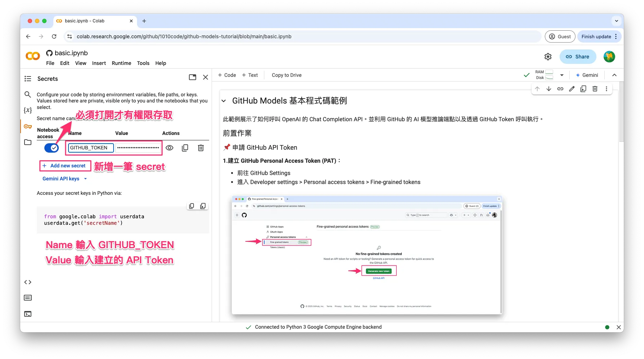Open the Variables {x} panel
Image resolution: width=644 pixels, height=359 pixels.
[28, 110]
